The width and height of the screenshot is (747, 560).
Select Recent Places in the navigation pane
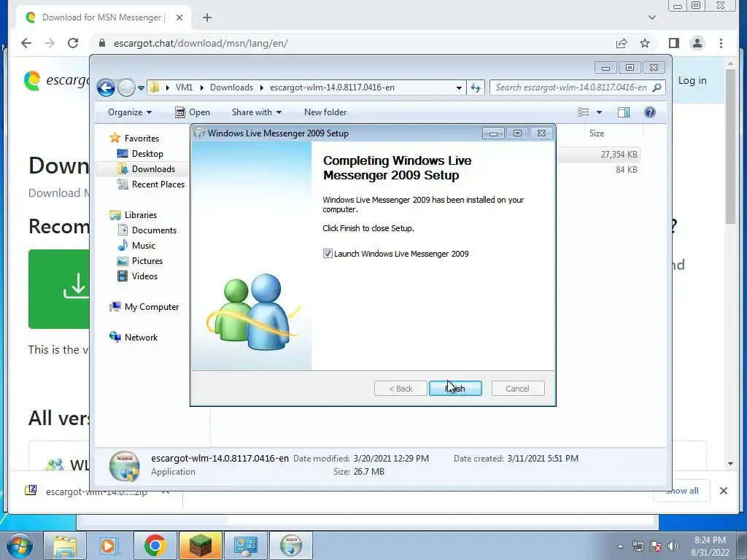pos(158,184)
